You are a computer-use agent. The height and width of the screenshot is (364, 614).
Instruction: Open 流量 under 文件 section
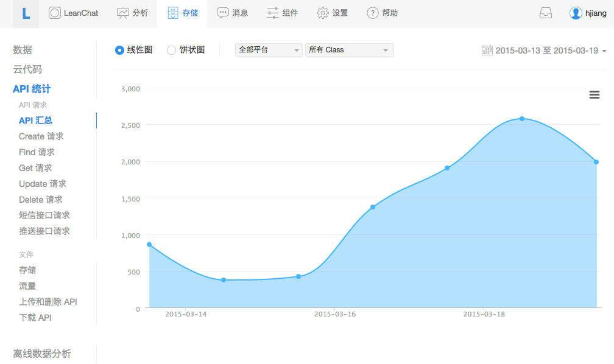pos(27,285)
